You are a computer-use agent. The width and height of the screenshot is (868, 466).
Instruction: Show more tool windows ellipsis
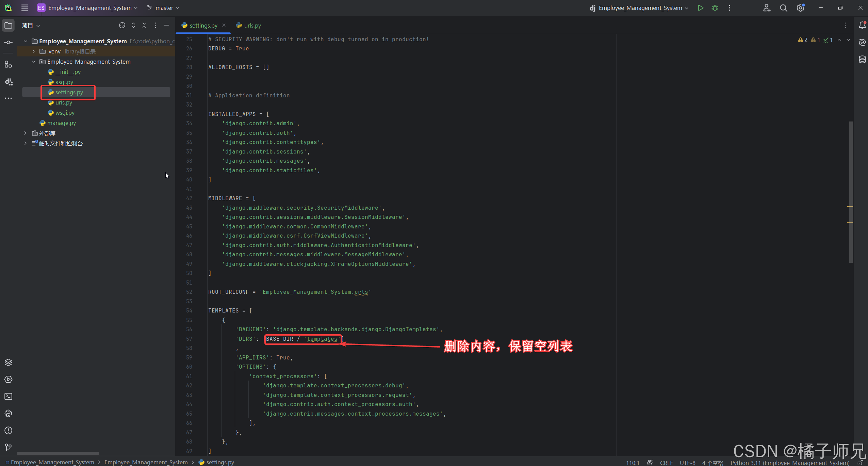tap(8, 98)
